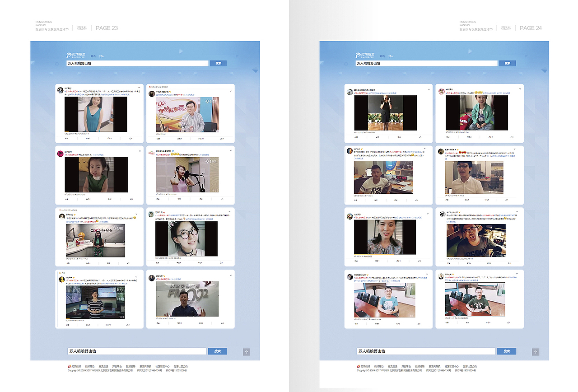This screenshot has width=578, height=392.
Task: Play the little girl in green video
Action: point(96,175)
